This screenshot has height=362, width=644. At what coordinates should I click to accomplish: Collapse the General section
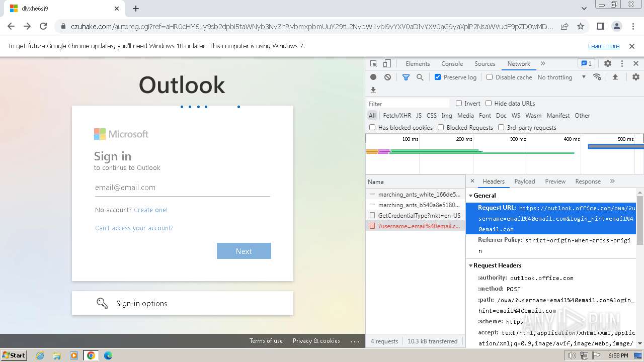(x=471, y=196)
